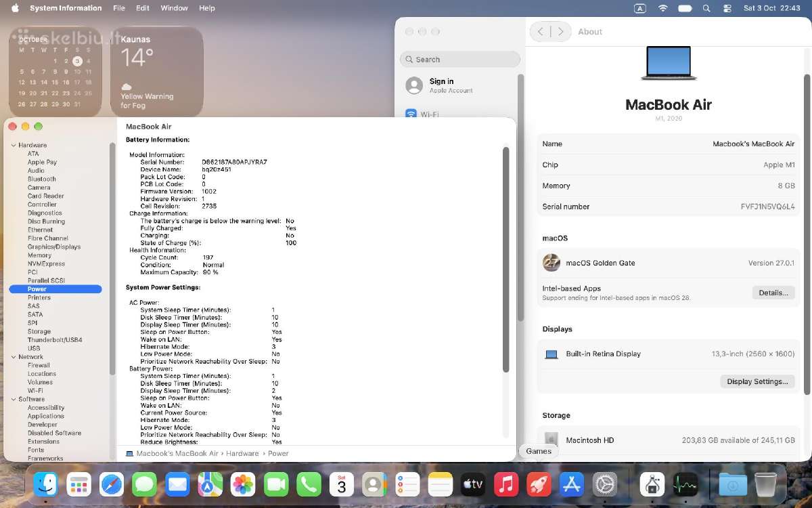Open Photos from the dock
This screenshot has width=812, height=508.
pos(243,484)
